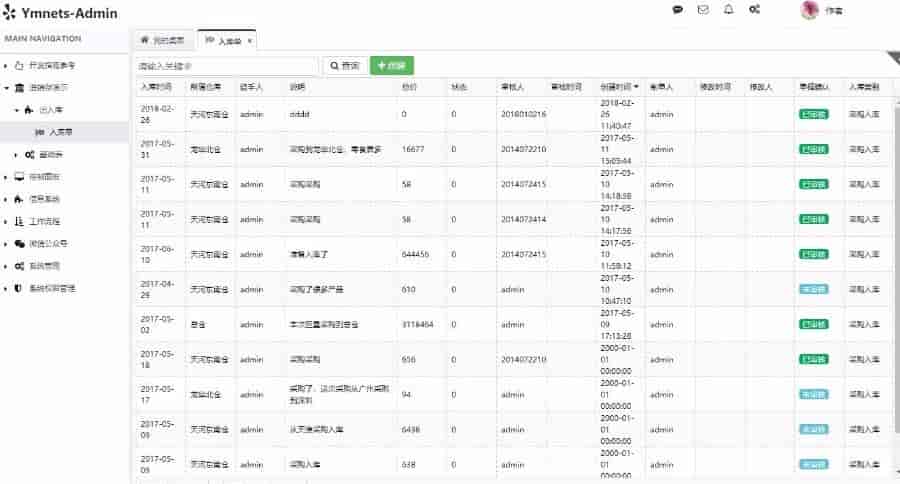Screen dimensions: 900x484
Task: Click the search query button
Action: [x=345, y=65]
